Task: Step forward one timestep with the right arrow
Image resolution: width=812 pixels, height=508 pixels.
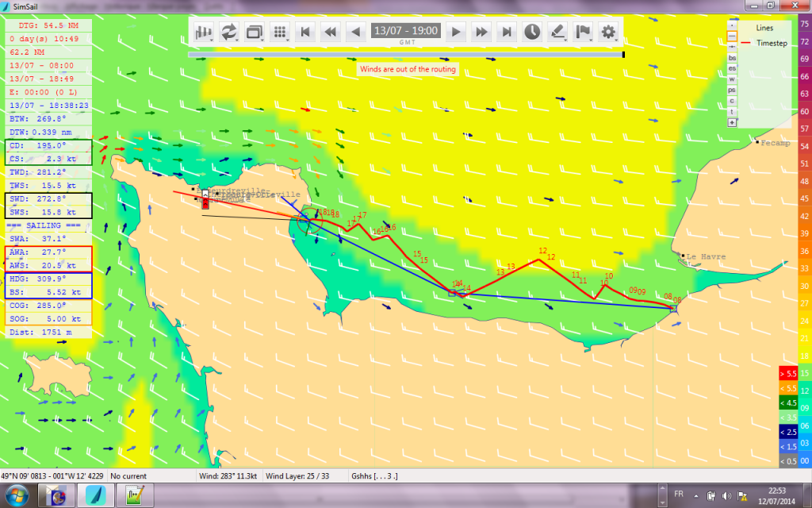Action: (456, 32)
